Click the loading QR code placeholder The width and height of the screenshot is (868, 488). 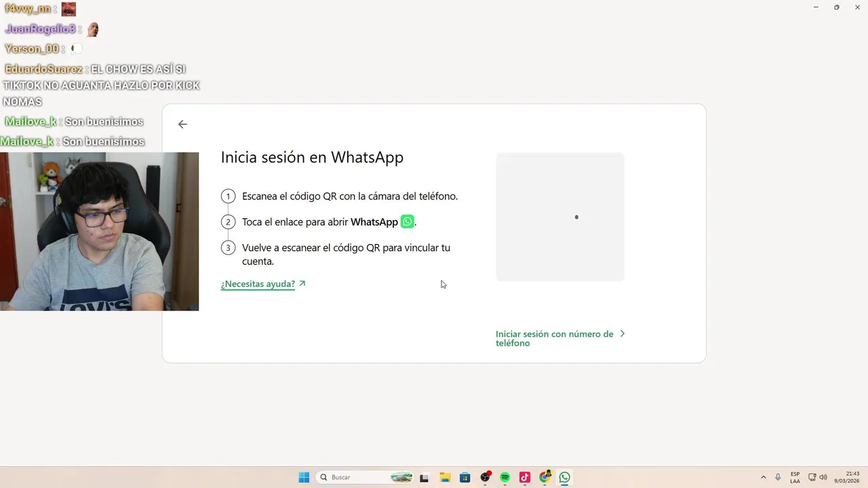point(560,217)
